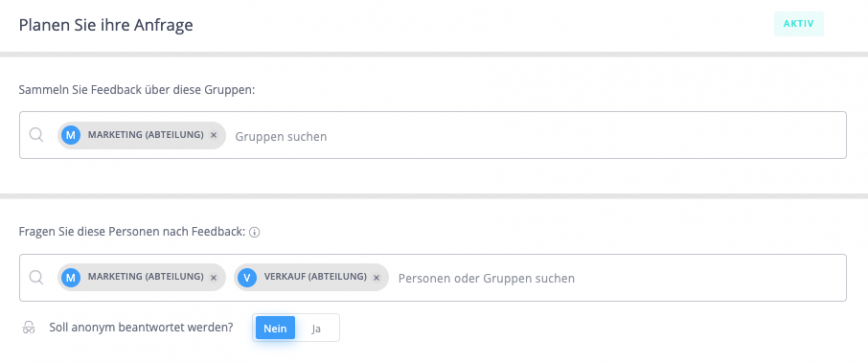Click M avatar in persons field chip
The height and width of the screenshot is (363, 868).
pyautogui.click(x=71, y=278)
